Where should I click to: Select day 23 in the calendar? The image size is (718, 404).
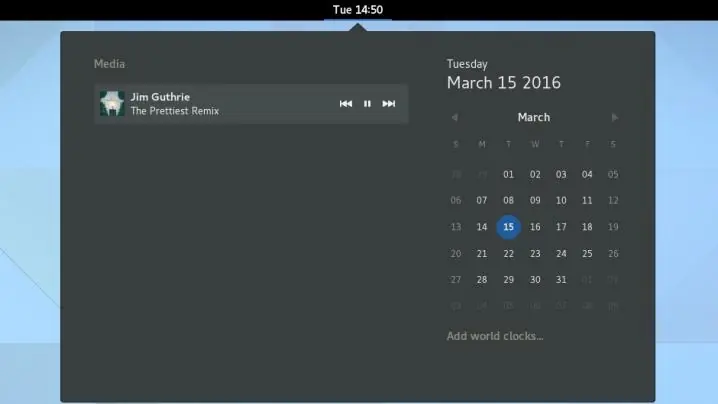(535, 253)
